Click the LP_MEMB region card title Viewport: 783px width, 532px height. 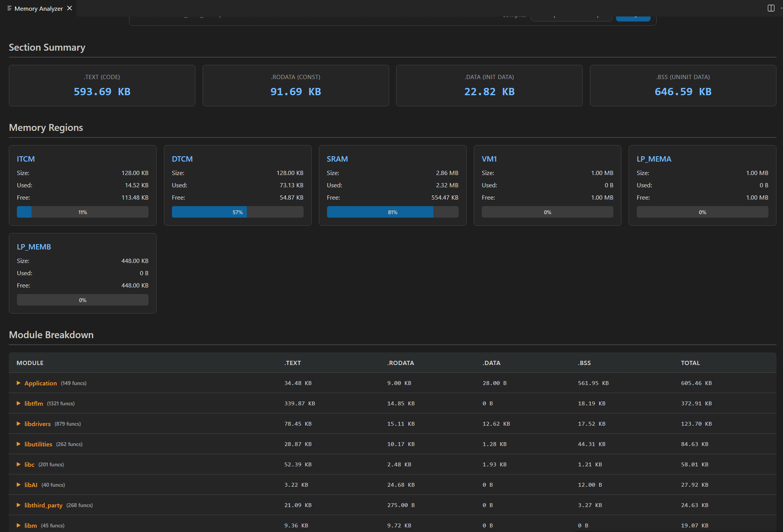click(34, 247)
